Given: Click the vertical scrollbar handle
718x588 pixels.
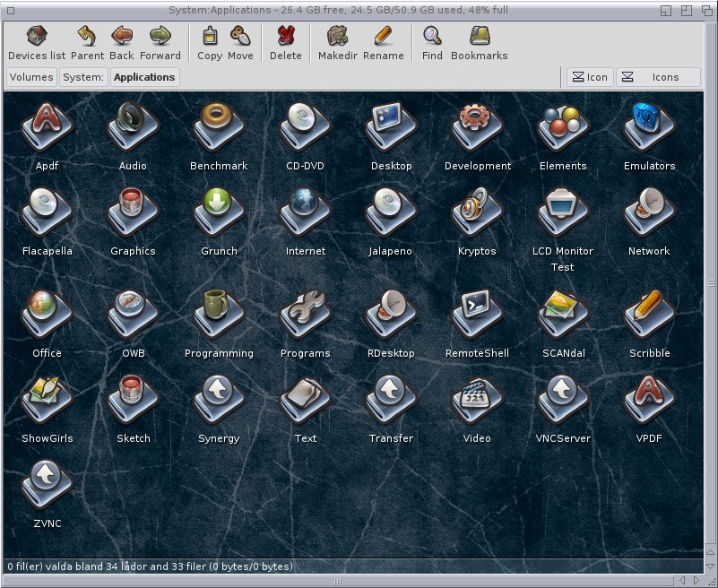Looking at the screenshot, I should coord(711,283).
